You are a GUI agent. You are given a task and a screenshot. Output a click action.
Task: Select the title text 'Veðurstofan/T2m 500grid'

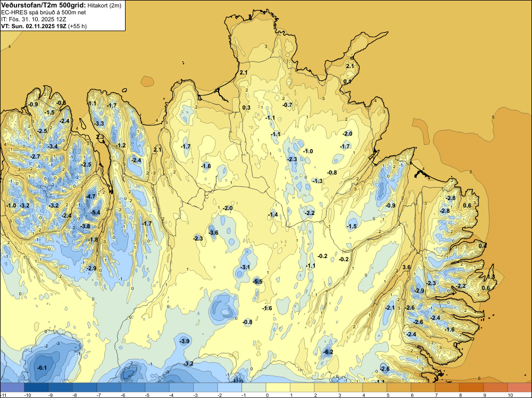tap(44, 5)
